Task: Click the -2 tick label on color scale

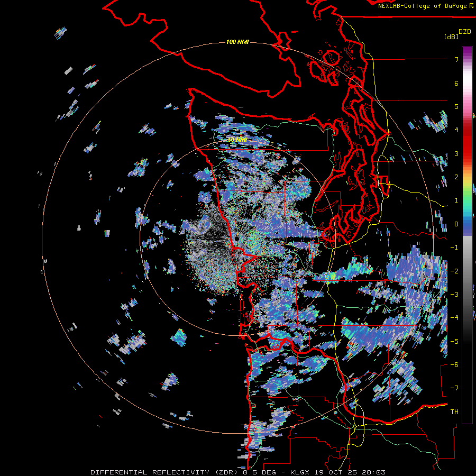Action: (454, 271)
